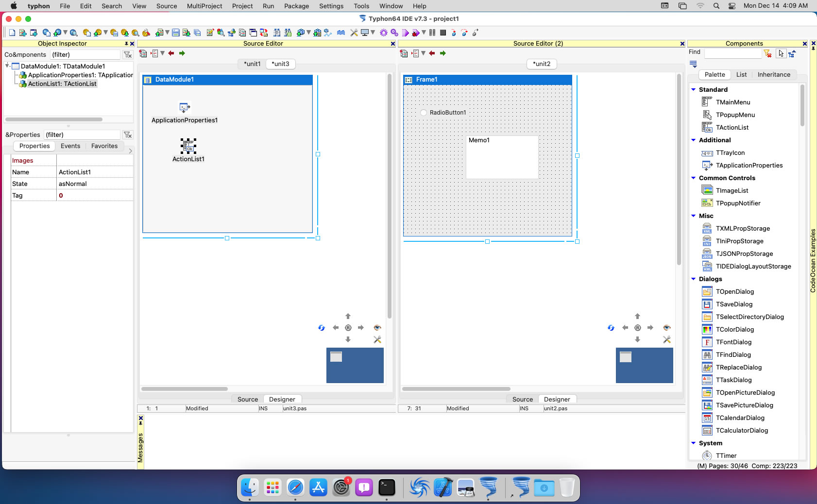817x504 pixels.
Task: Select RadioButton1 on Frame1
Action: click(x=443, y=113)
